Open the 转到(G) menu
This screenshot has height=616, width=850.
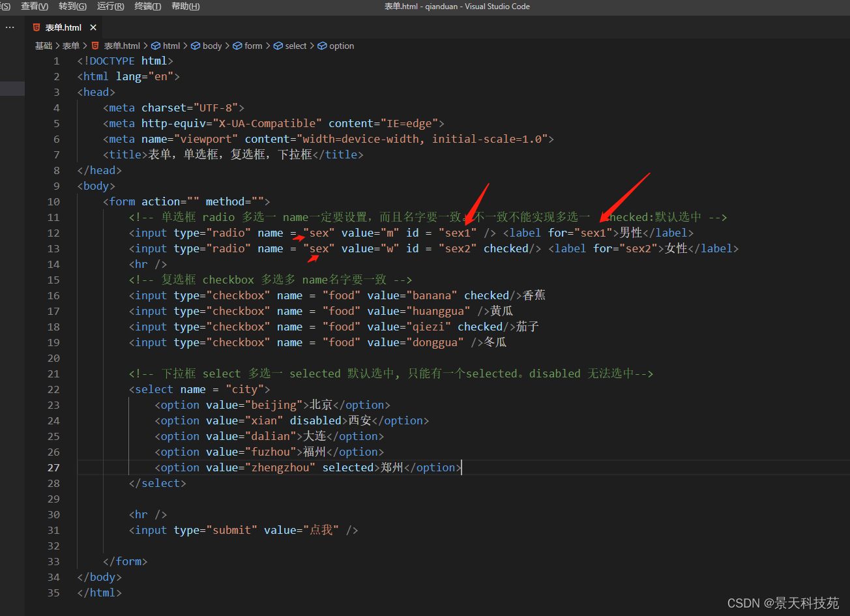coord(72,7)
